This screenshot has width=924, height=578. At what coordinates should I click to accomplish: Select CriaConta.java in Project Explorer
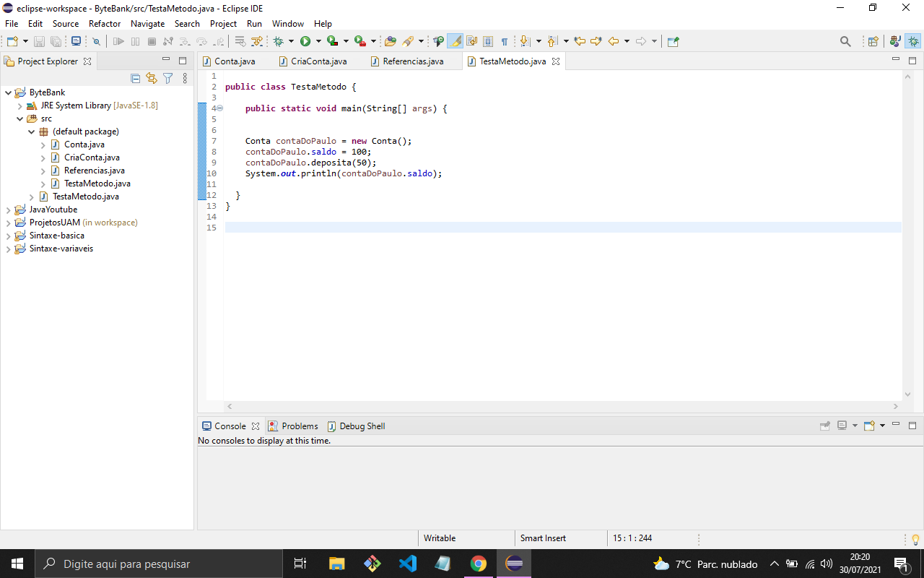point(92,158)
